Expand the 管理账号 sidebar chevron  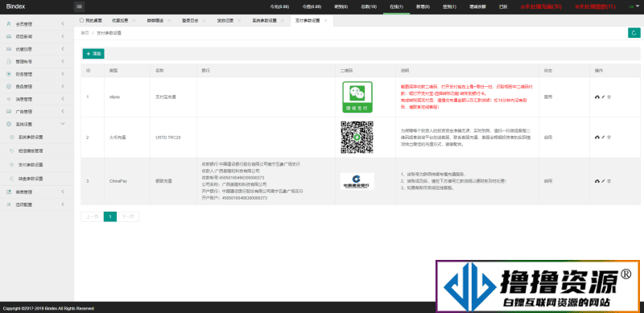tap(63, 62)
